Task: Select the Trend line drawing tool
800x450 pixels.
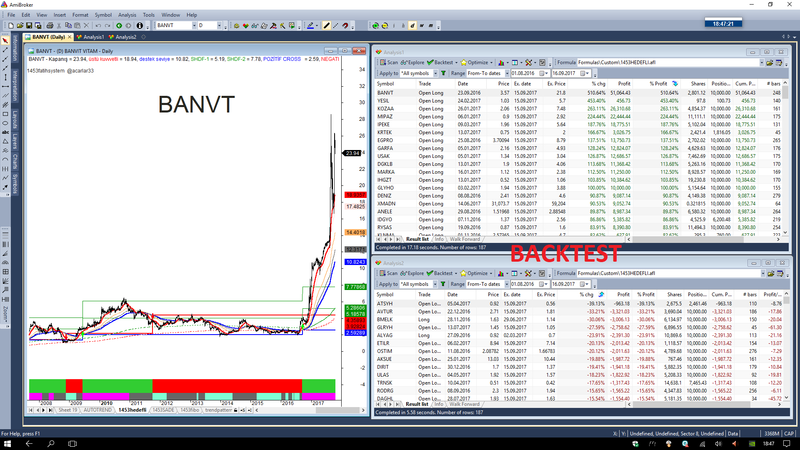Action: coord(5,49)
